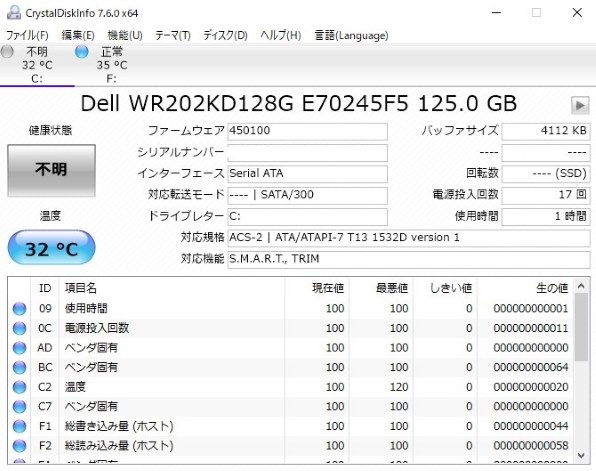Minimize the CrystalDiskInfo window

(x=496, y=13)
